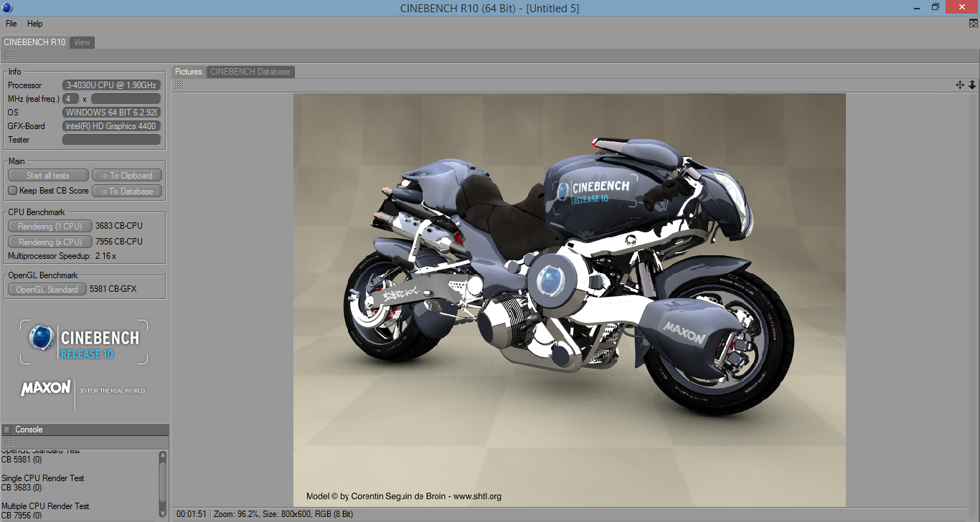
Task: Run the OpenGL Standard benchmark
Action: tap(47, 290)
